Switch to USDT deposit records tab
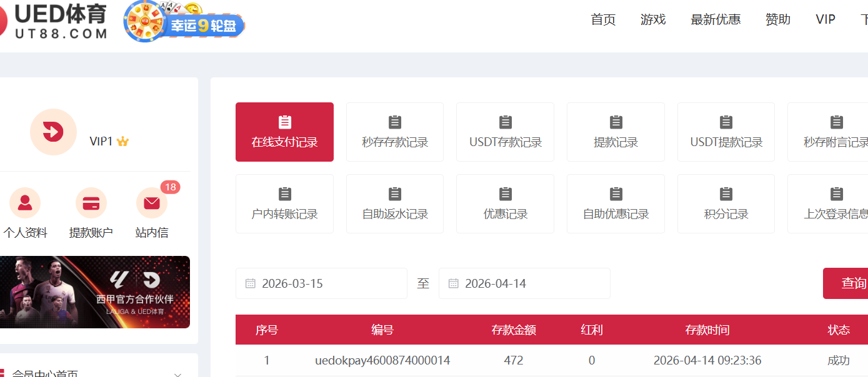 (505, 132)
